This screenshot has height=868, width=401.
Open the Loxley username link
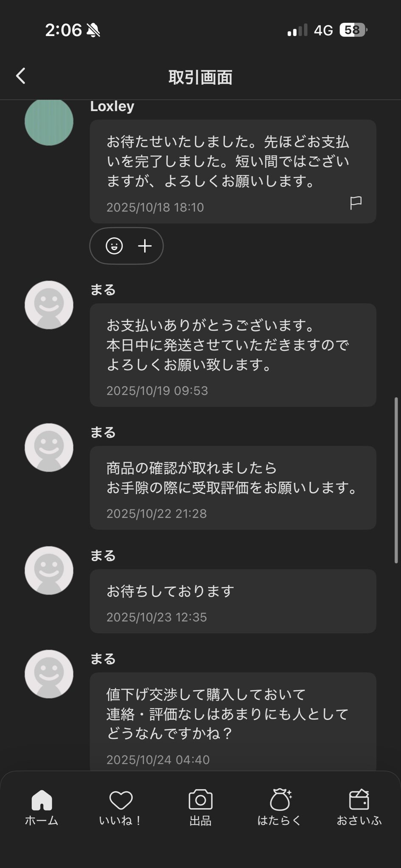point(112,106)
